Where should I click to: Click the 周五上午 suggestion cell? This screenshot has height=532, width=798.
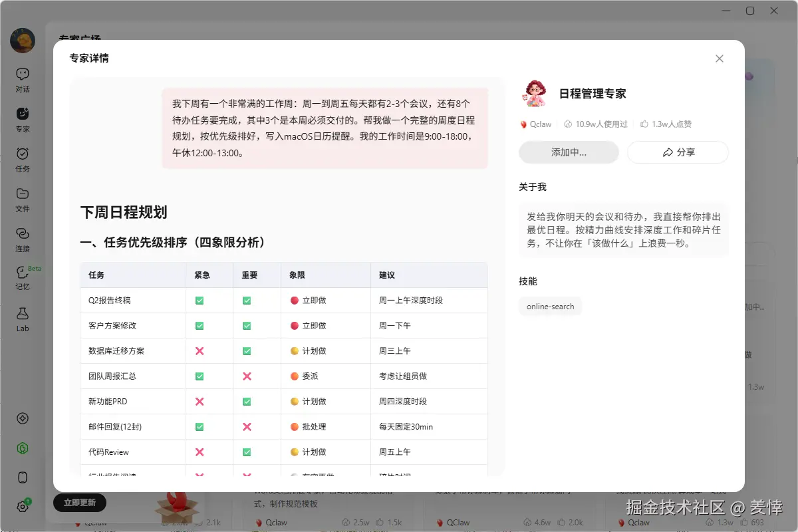[430, 452]
